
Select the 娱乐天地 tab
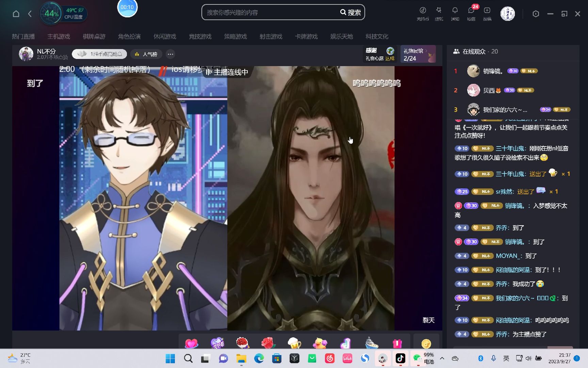pyautogui.click(x=342, y=36)
